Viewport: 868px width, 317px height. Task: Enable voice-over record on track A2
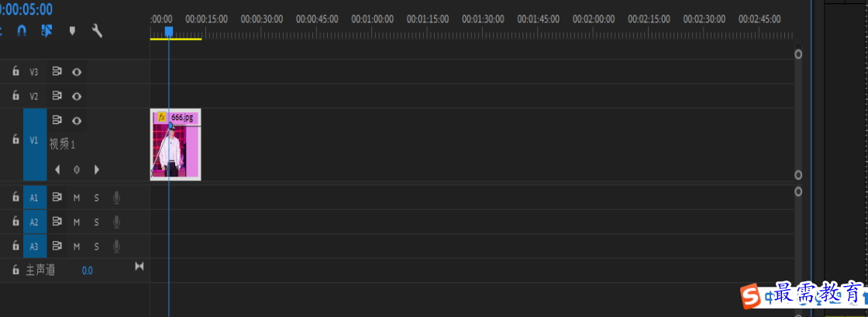(x=116, y=222)
